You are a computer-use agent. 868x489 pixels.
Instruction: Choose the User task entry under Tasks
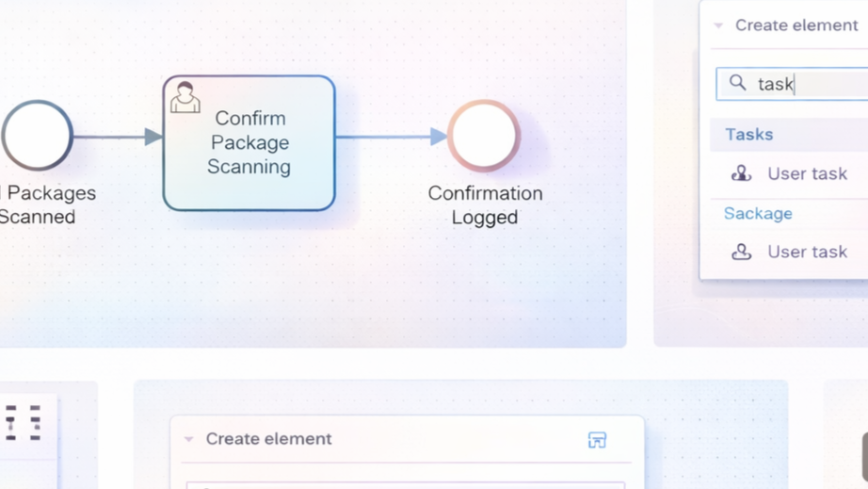(807, 173)
